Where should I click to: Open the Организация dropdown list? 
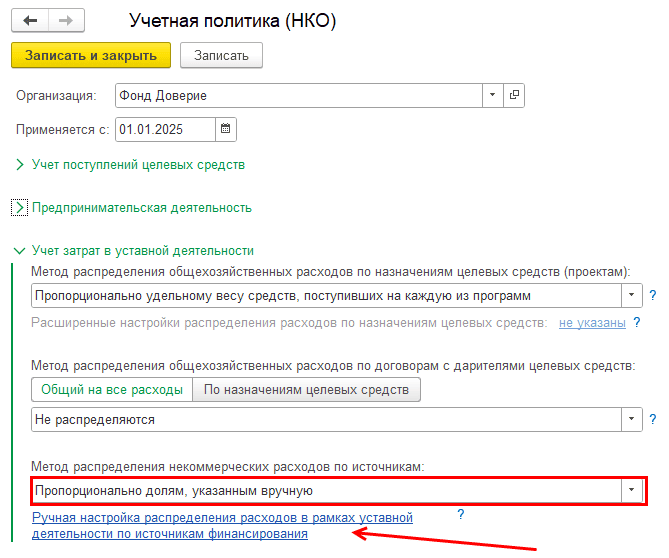click(x=491, y=95)
